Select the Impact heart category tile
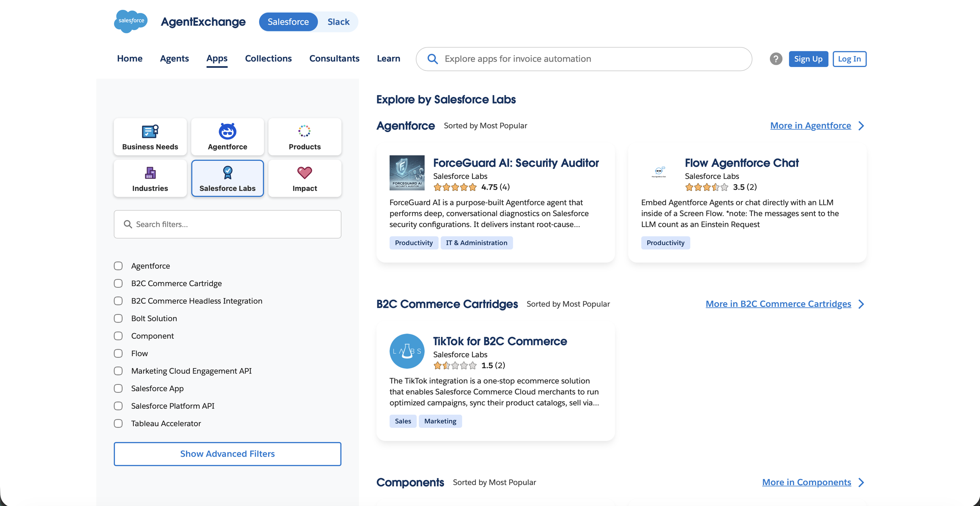 click(x=305, y=178)
